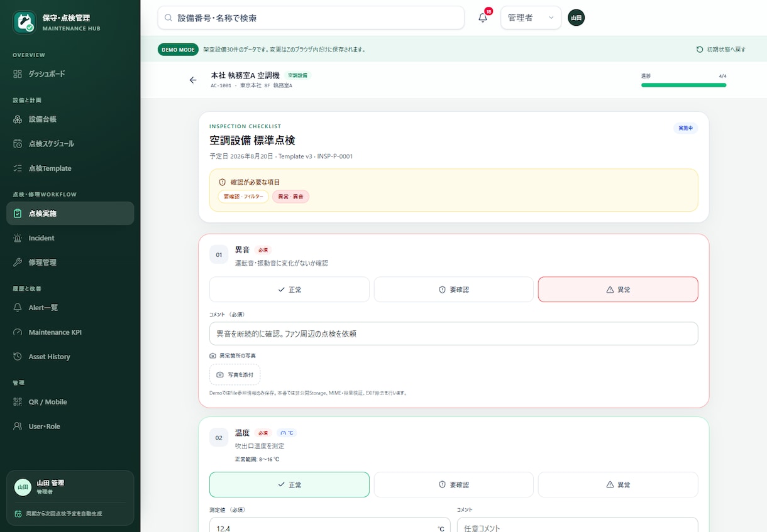
Task: Select 正常 for item 02 温度
Action: click(289, 485)
